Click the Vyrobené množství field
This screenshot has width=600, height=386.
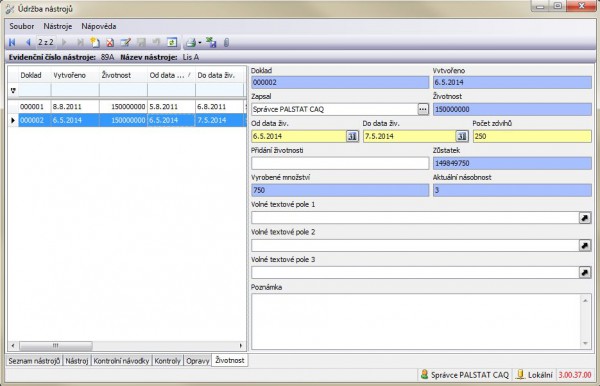click(340, 190)
